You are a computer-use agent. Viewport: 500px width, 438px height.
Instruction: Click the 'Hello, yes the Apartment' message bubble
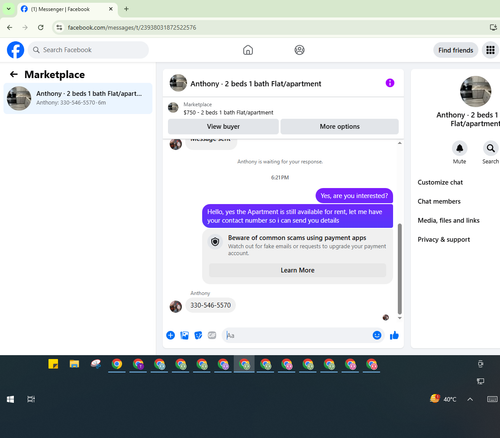(297, 216)
